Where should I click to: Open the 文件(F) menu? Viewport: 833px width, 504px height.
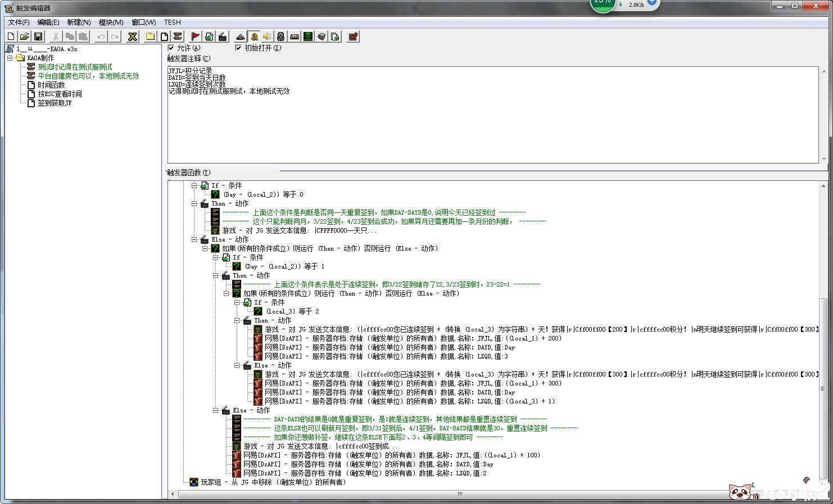[19, 22]
